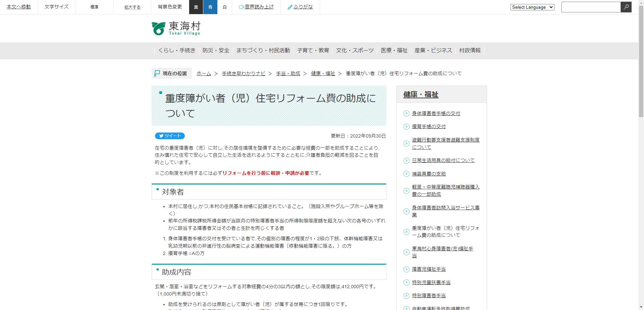Click 健康・福祉 breadcrumb link
The height and width of the screenshot is (310, 644).
pyautogui.click(x=323, y=73)
